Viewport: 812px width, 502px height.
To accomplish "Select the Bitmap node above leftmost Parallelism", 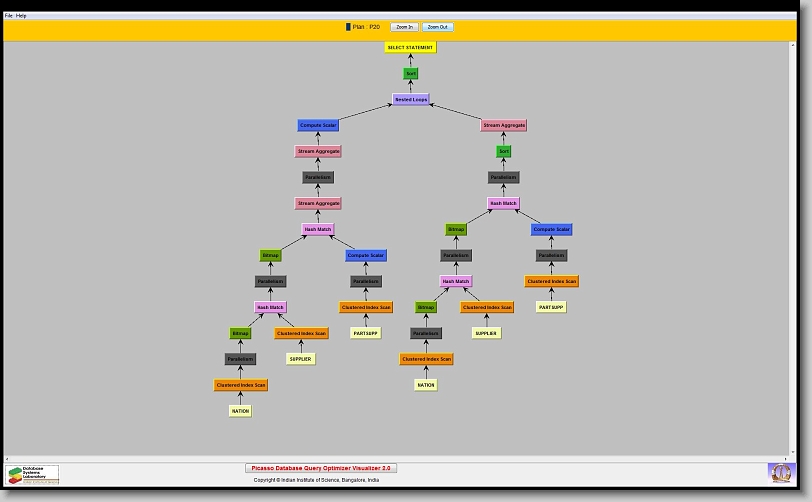I will click(x=240, y=333).
